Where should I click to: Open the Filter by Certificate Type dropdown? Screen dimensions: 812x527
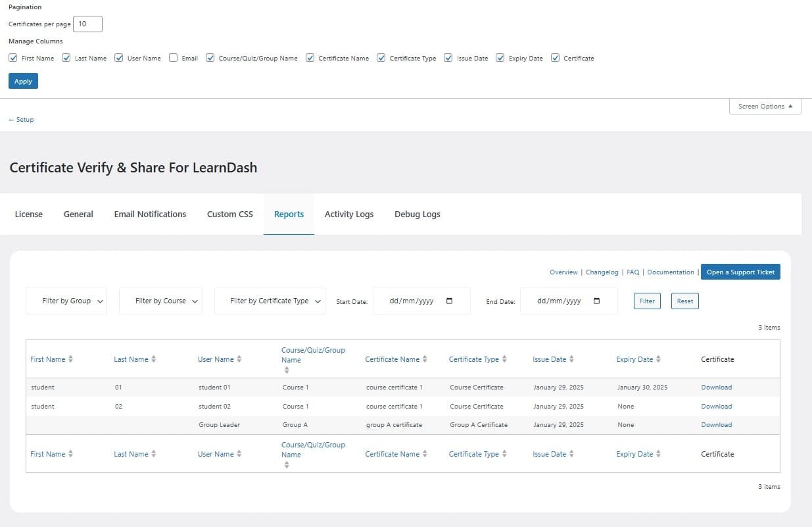click(x=270, y=301)
